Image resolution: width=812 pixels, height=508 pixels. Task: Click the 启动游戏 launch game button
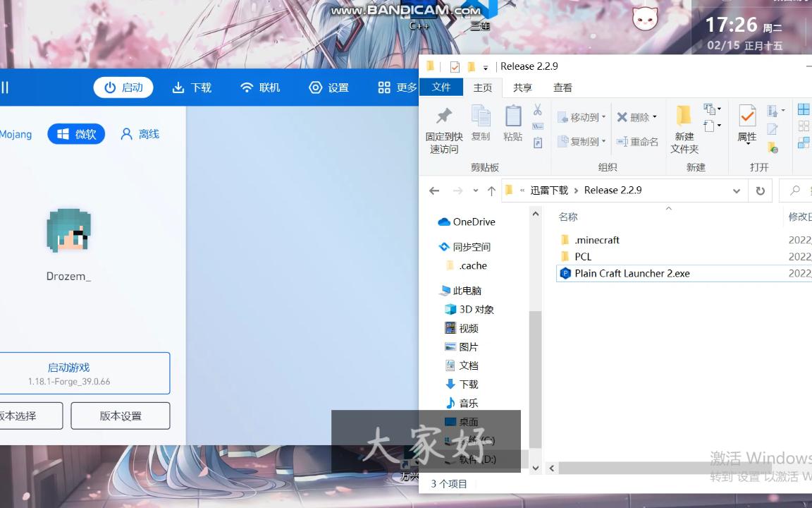[84, 373]
